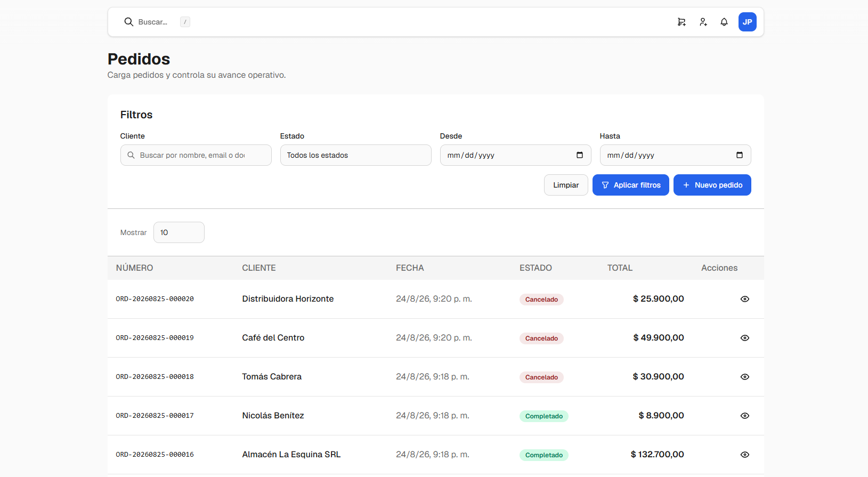This screenshot has width=868, height=477.
Task: Click total $ 25.900,00
Action: click(659, 299)
